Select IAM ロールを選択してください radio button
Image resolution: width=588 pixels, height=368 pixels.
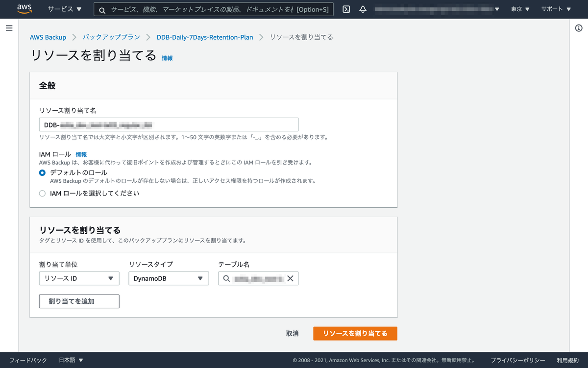point(42,193)
